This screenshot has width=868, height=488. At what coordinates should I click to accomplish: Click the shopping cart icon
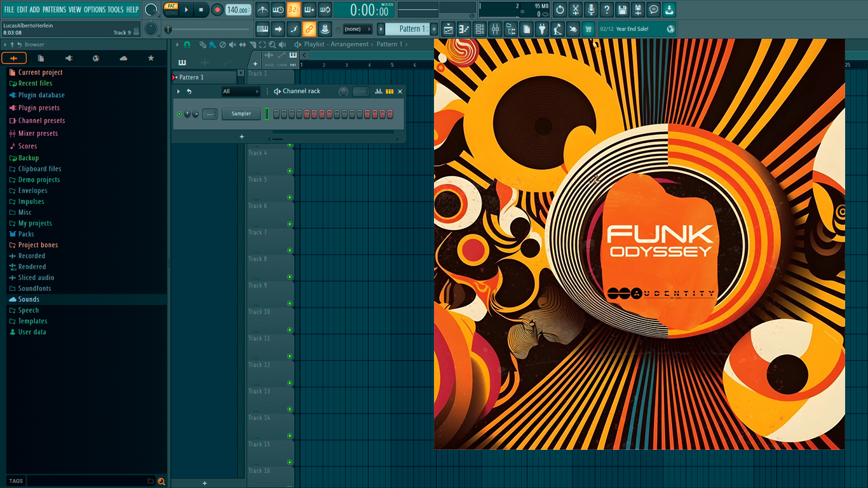[588, 29]
